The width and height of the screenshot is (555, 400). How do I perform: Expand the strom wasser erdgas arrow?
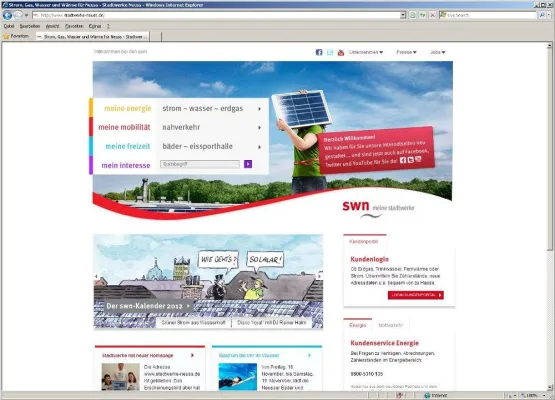point(259,109)
